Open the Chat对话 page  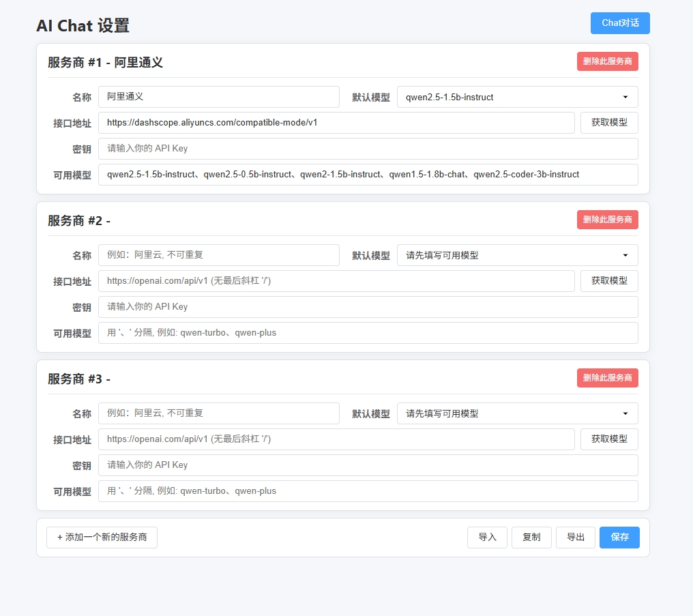tap(620, 23)
